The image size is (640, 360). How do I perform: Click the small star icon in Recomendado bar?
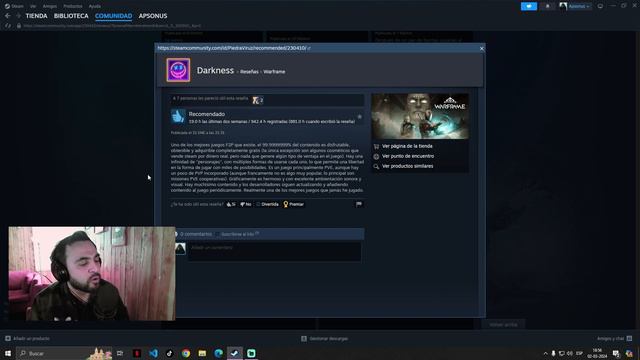(x=360, y=117)
